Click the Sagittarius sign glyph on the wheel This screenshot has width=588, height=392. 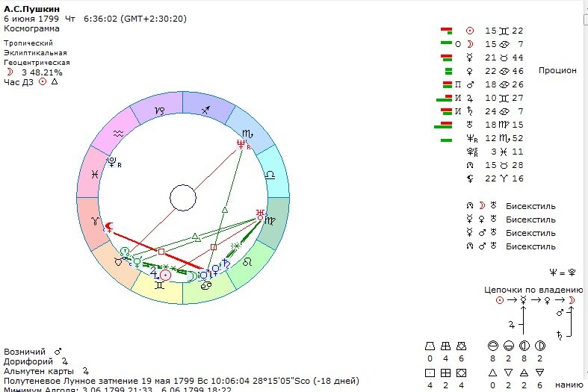(205, 111)
